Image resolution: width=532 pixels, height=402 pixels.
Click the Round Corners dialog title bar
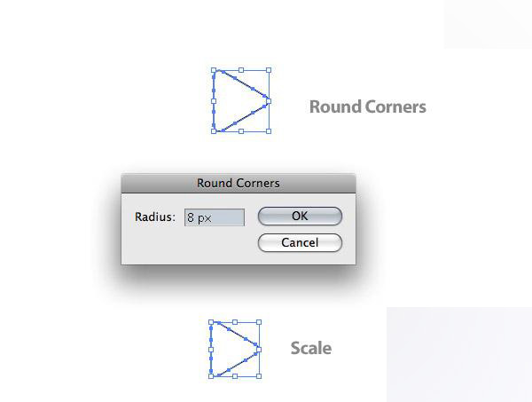click(x=238, y=183)
